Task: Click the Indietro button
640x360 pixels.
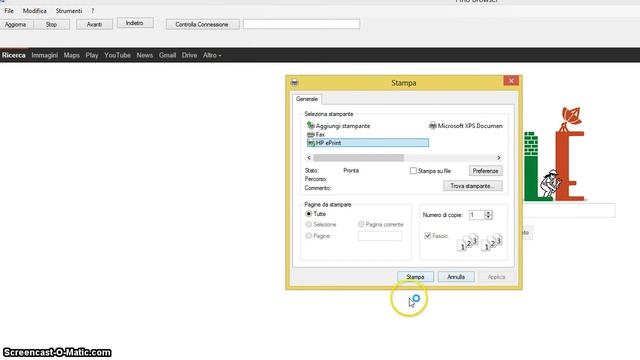Action: tap(135, 23)
